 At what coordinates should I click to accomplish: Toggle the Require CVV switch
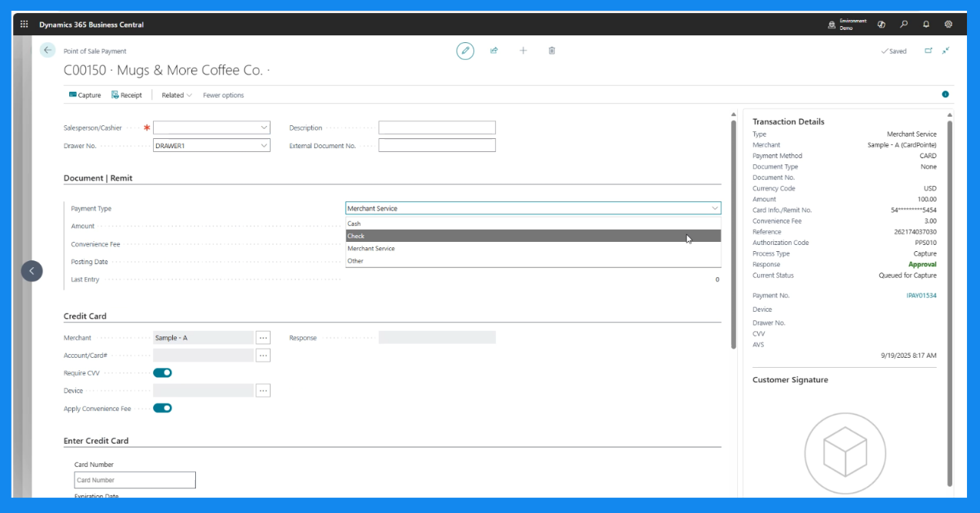[x=162, y=372]
